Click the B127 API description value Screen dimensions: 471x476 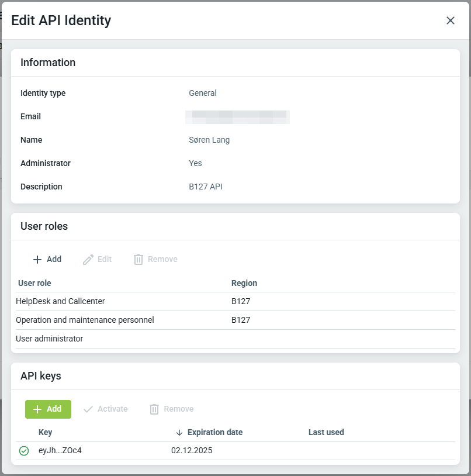206,187
